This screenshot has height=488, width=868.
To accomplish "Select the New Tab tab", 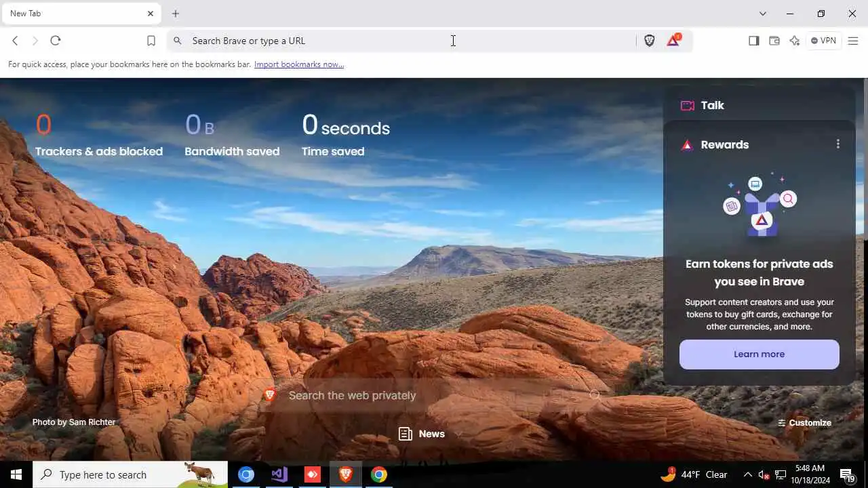I will tap(81, 14).
